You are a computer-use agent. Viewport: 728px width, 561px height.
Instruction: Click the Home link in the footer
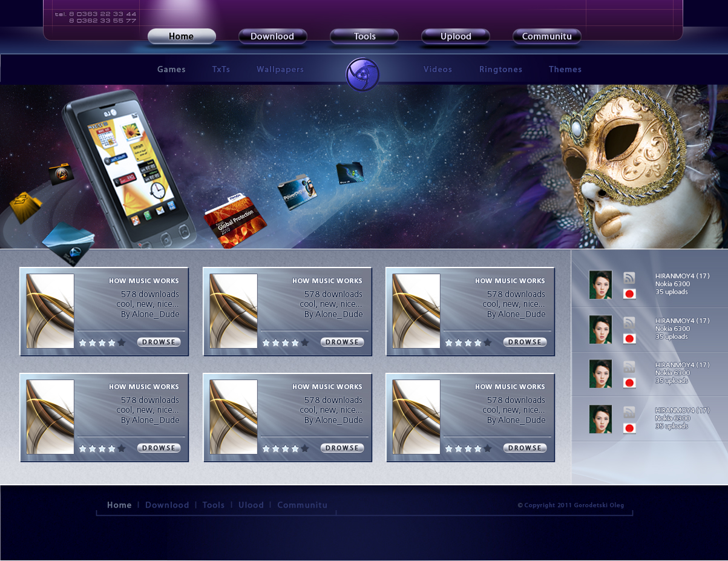coord(119,505)
